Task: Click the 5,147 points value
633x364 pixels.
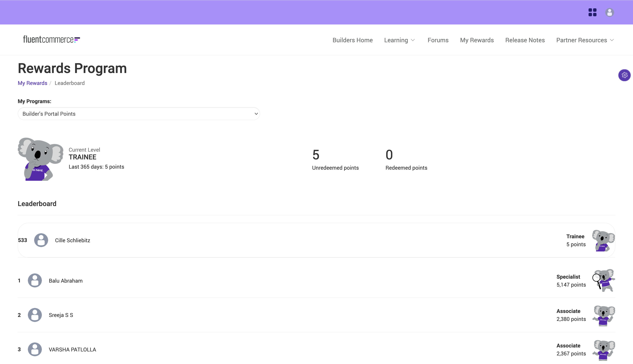Action: tap(571, 285)
